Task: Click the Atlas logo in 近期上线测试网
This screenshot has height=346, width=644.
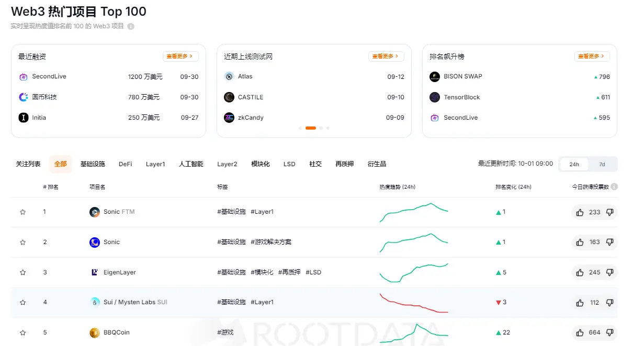Action: pyautogui.click(x=228, y=76)
